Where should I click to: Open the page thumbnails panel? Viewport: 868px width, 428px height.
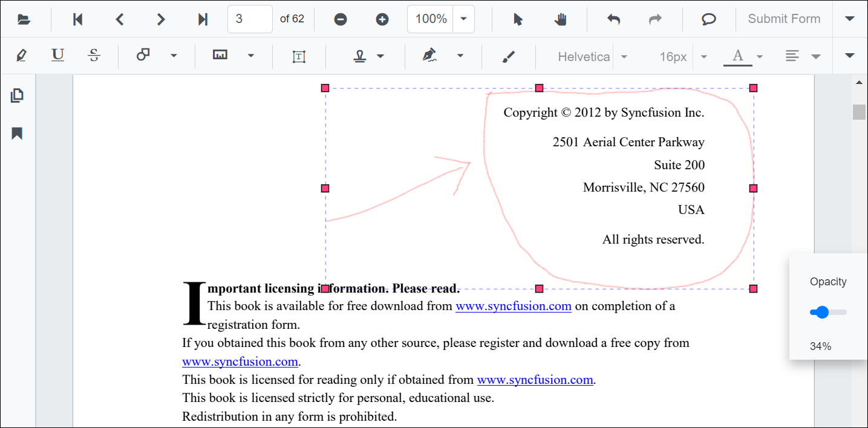coord(17,96)
